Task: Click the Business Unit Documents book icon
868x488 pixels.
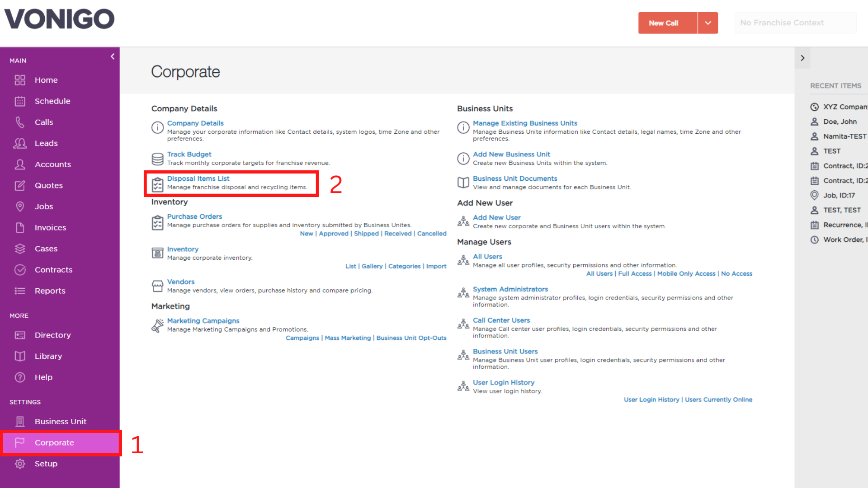Action: pyautogui.click(x=463, y=183)
